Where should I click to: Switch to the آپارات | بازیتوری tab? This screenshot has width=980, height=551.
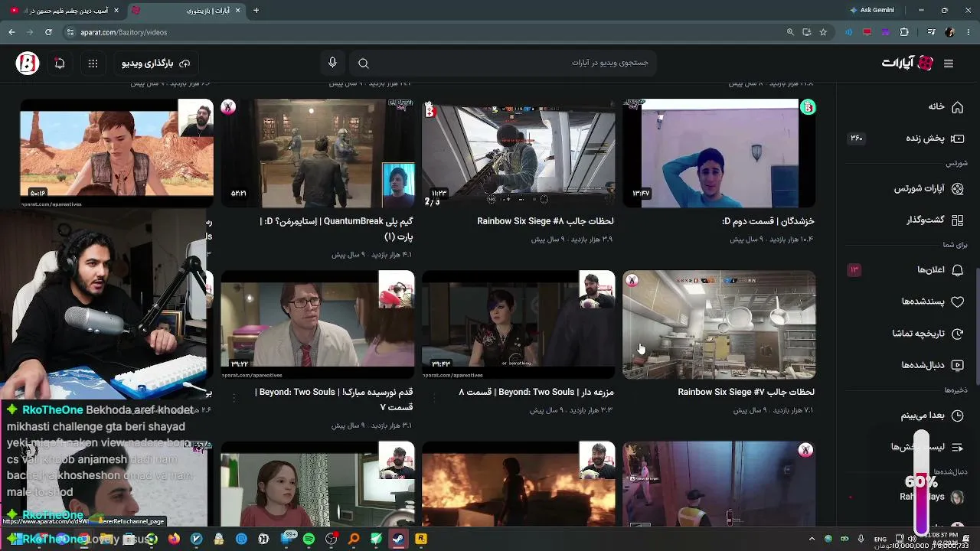(186, 10)
